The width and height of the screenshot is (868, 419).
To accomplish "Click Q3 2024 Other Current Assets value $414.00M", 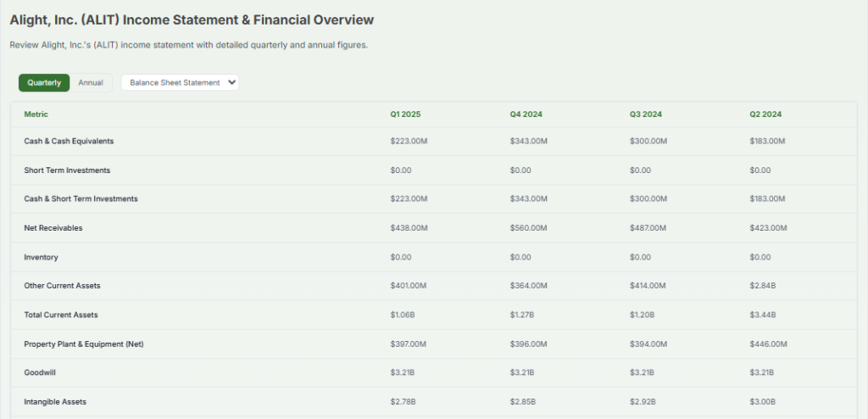I will (648, 286).
